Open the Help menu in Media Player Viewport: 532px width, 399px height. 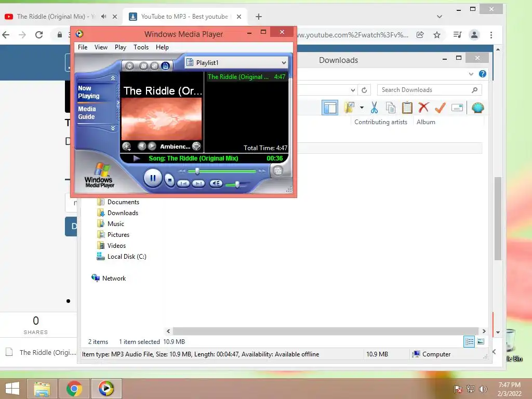pos(162,47)
